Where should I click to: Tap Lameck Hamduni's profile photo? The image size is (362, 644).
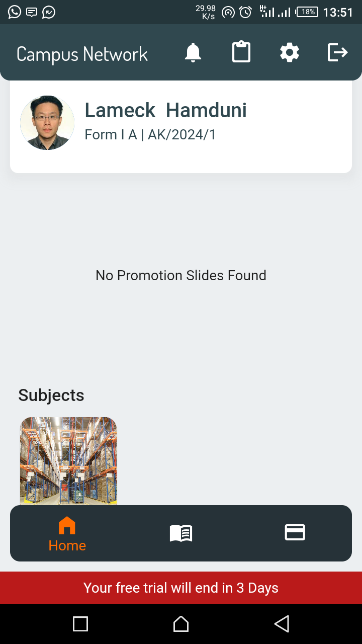(x=47, y=123)
